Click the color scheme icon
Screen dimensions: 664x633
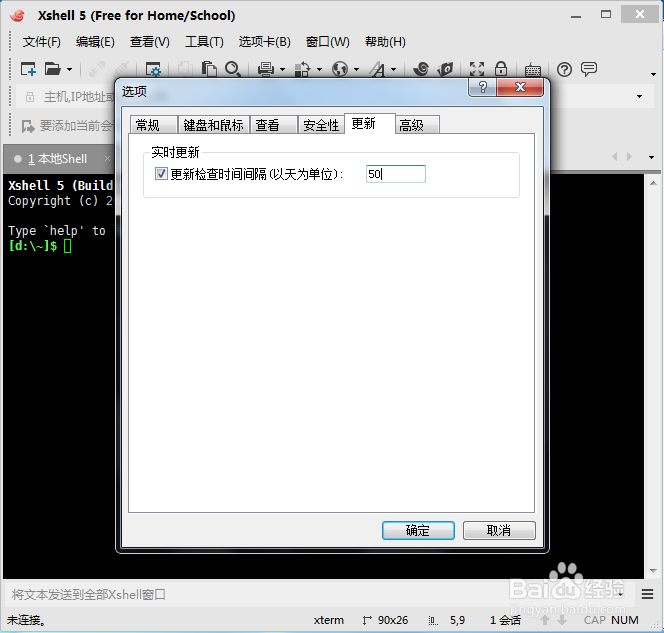point(302,69)
